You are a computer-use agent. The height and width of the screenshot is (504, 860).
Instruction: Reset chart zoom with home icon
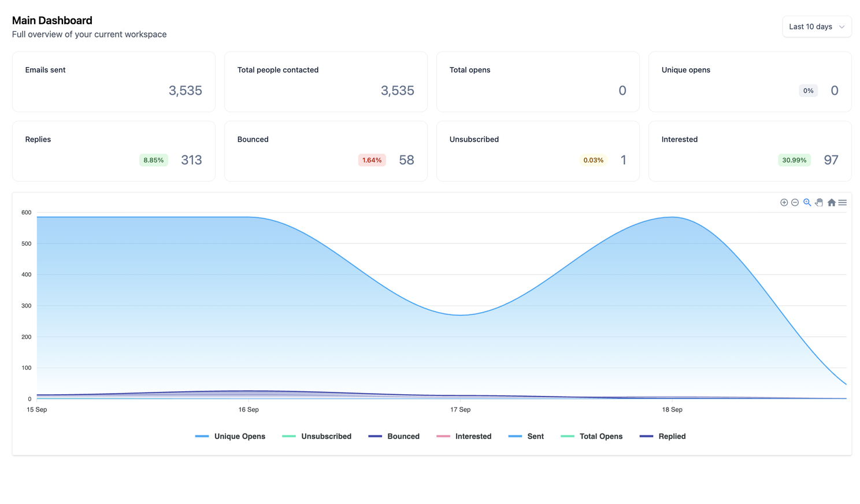[x=831, y=202]
